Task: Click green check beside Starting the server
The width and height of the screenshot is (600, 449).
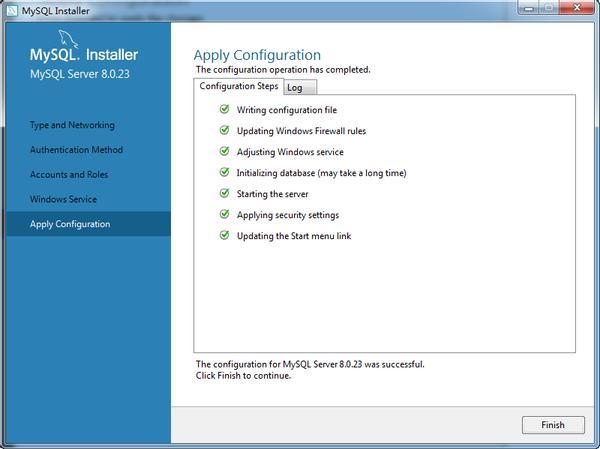Action: click(224, 194)
